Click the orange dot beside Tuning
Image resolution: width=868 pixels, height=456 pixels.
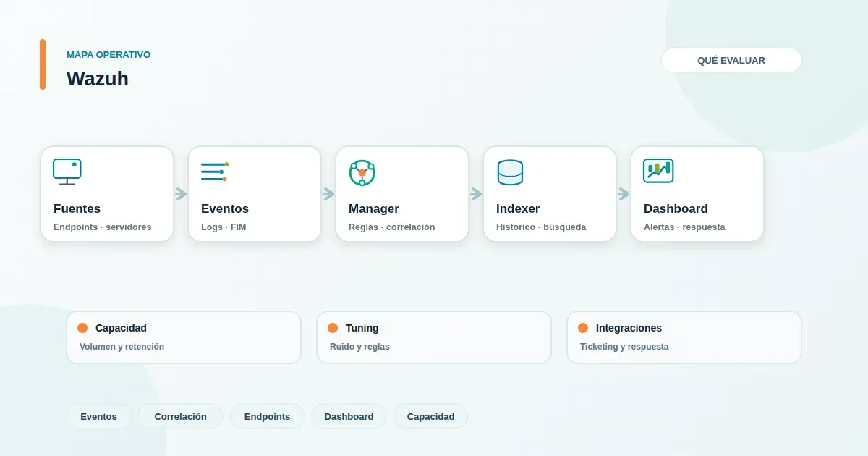(333, 328)
